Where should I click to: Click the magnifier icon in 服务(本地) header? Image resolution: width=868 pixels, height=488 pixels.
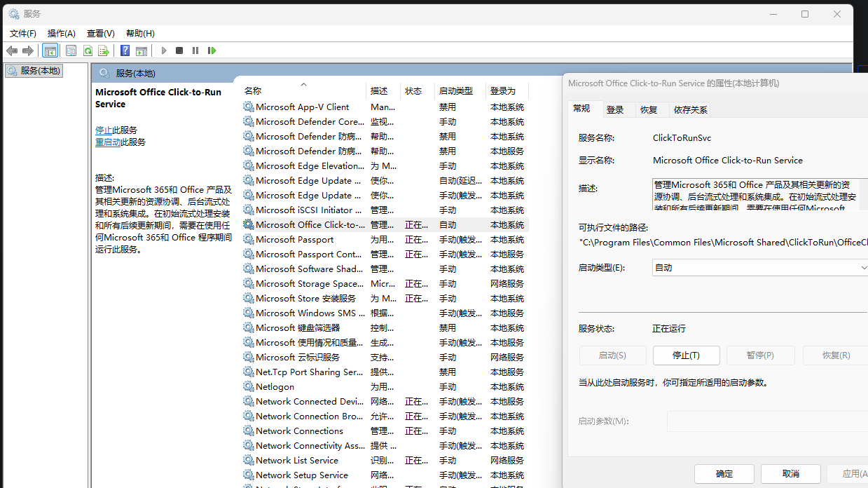coord(104,73)
